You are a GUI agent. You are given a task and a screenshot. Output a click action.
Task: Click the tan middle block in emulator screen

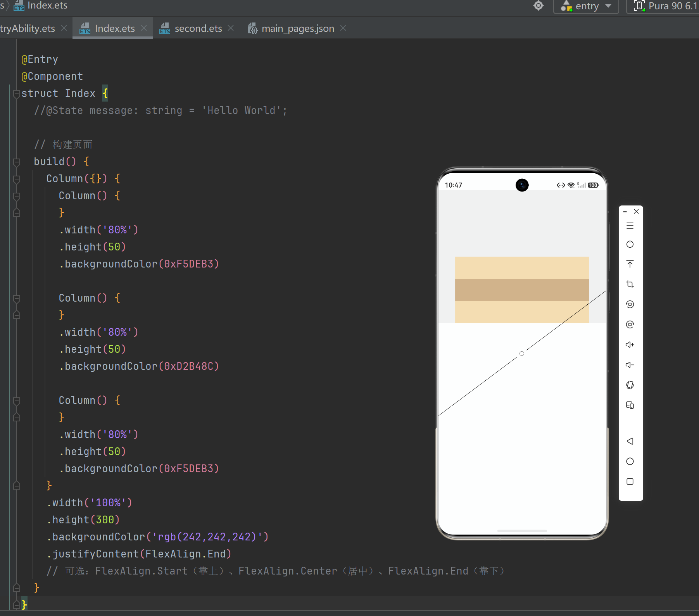[x=522, y=290]
